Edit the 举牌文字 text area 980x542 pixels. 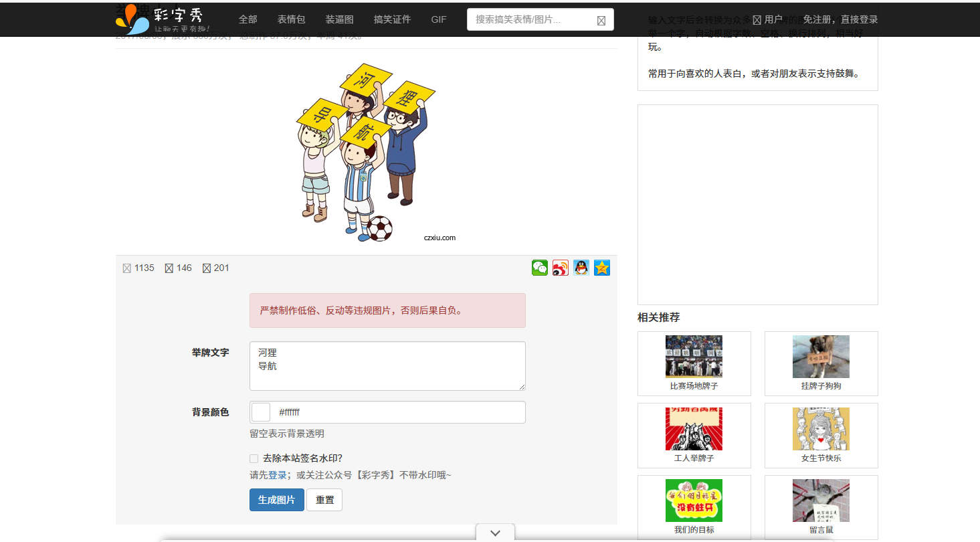pos(387,366)
